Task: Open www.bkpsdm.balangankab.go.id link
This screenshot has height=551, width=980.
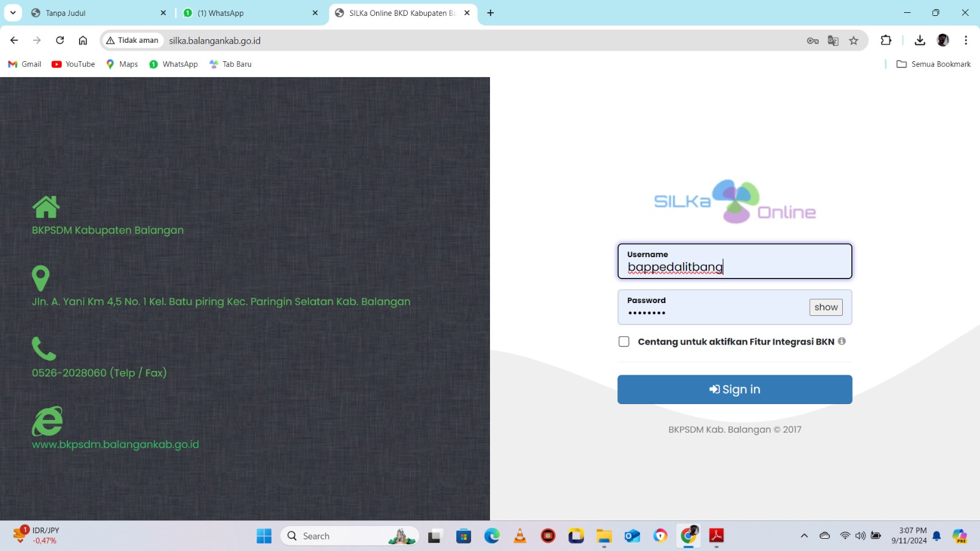Action: (115, 444)
